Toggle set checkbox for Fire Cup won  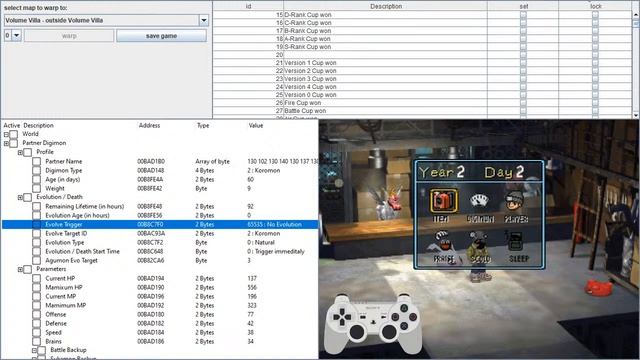[x=523, y=102]
